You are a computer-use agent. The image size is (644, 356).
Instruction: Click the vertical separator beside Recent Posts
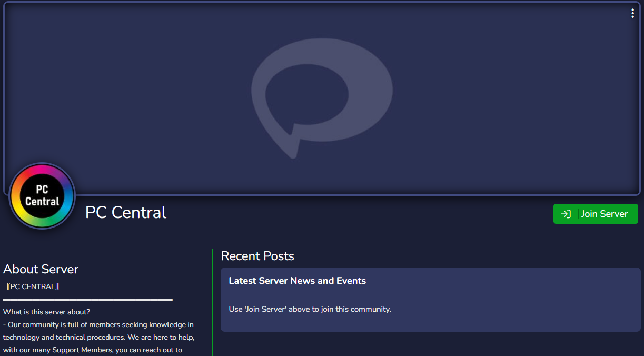(x=214, y=295)
